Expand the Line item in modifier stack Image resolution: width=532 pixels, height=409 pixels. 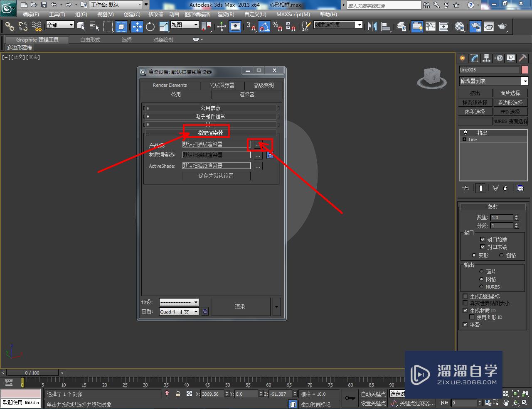(464, 140)
